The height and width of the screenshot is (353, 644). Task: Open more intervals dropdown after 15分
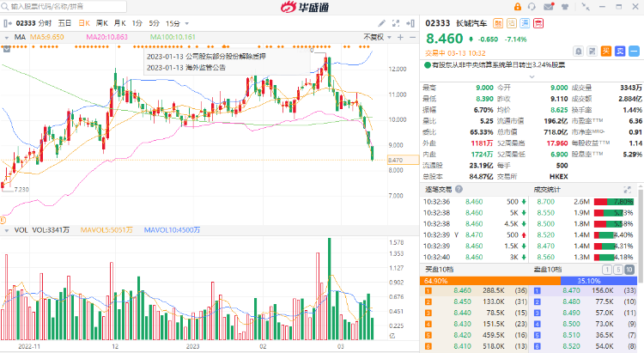pos(187,24)
